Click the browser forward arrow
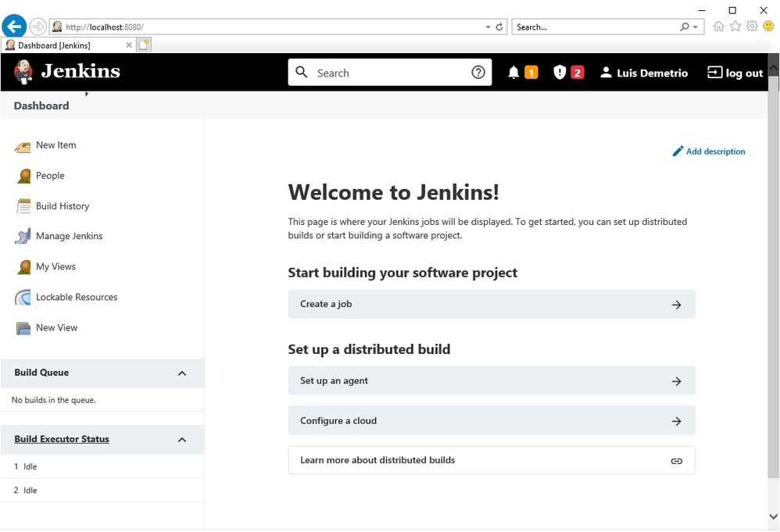 pos(38,27)
